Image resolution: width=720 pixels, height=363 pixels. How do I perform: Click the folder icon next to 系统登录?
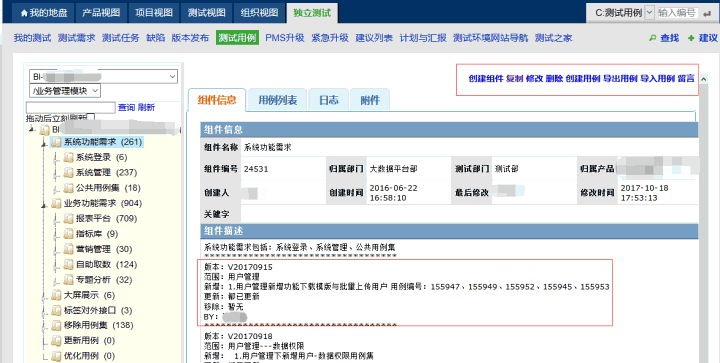[68, 157]
